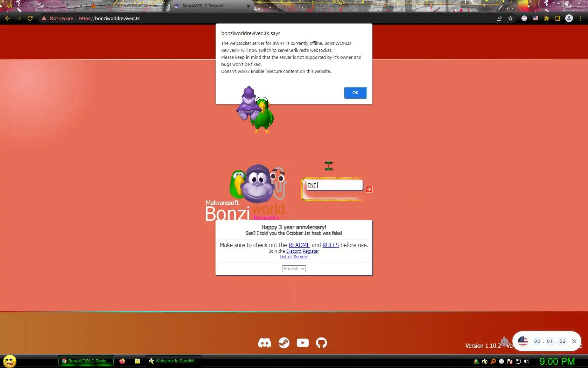The image size is (588, 368).
Task: Click the volume speaker tray icon
Action: coord(527,361)
